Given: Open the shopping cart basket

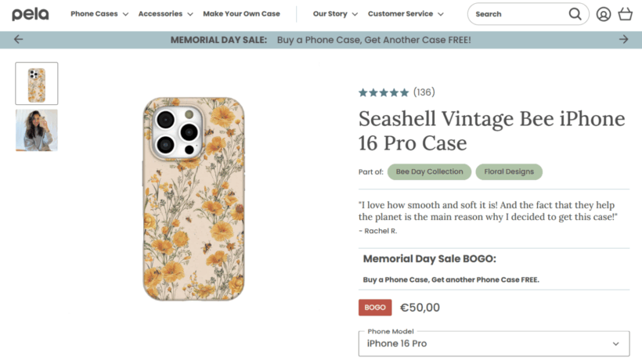Looking at the screenshot, I should coord(625,14).
